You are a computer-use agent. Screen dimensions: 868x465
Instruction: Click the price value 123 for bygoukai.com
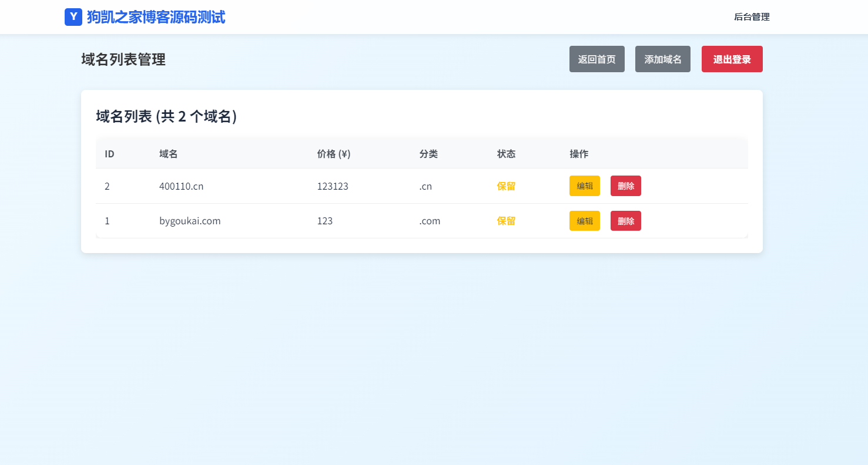(325, 221)
